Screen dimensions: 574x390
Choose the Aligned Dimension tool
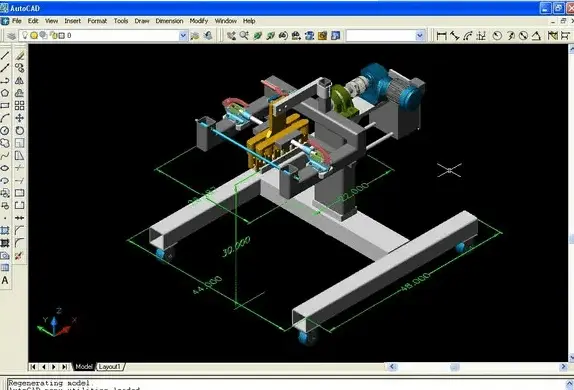click(455, 36)
